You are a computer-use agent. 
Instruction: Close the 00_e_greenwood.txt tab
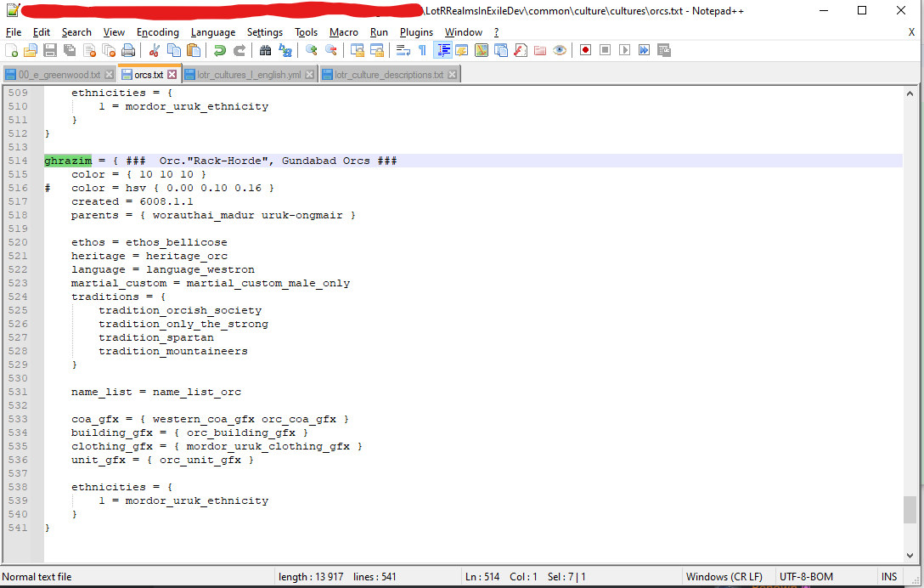109,74
